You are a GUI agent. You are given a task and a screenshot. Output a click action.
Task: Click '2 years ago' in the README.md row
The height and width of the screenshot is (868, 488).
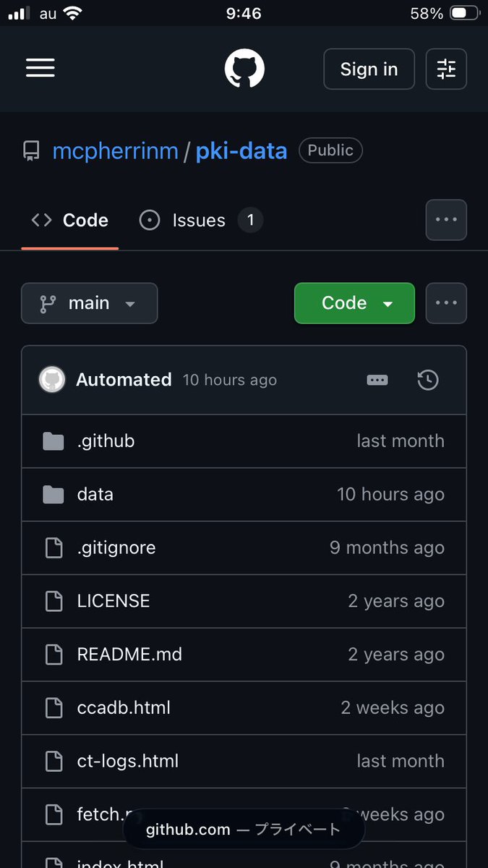coord(396,655)
